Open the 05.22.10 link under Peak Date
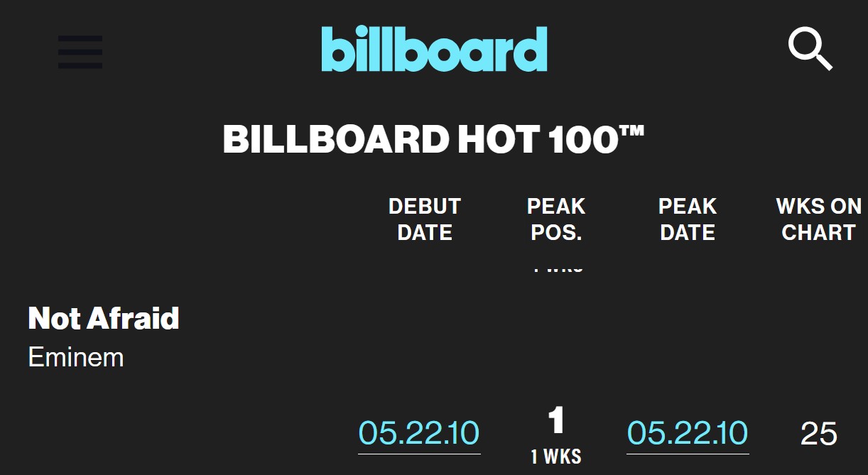The image size is (868, 475). [688, 434]
